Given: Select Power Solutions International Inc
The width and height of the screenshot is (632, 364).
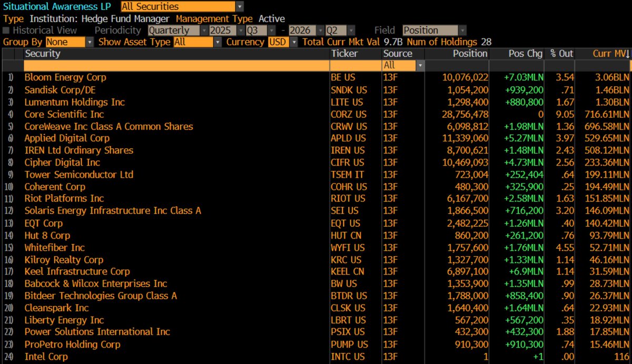Looking at the screenshot, I should [x=97, y=331].
